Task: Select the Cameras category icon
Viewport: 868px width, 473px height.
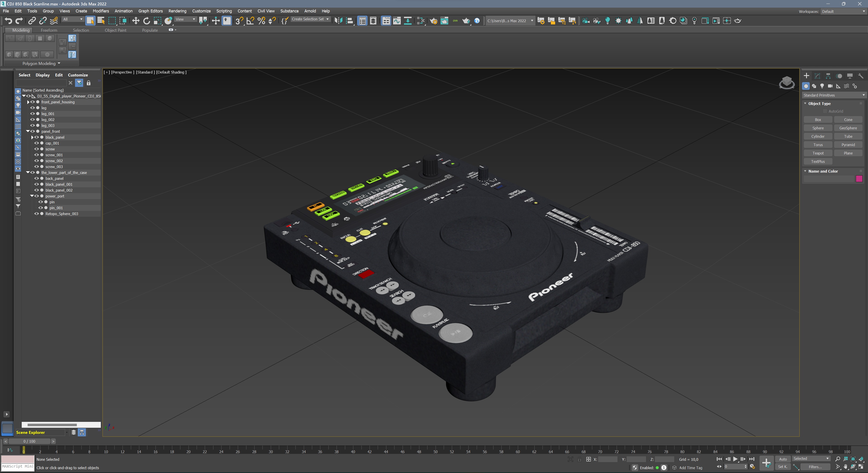Action: click(830, 86)
